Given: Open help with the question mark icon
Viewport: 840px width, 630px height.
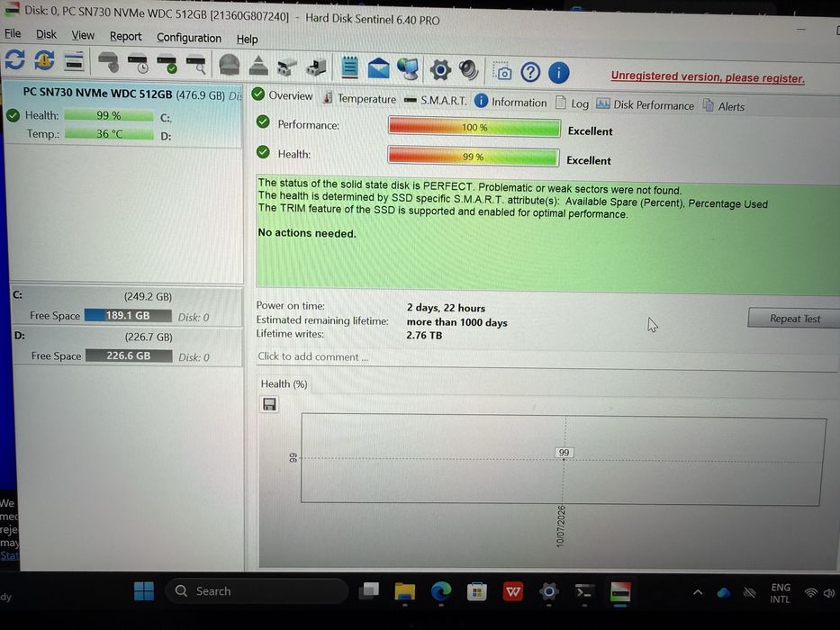Looking at the screenshot, I should [530, 72].
